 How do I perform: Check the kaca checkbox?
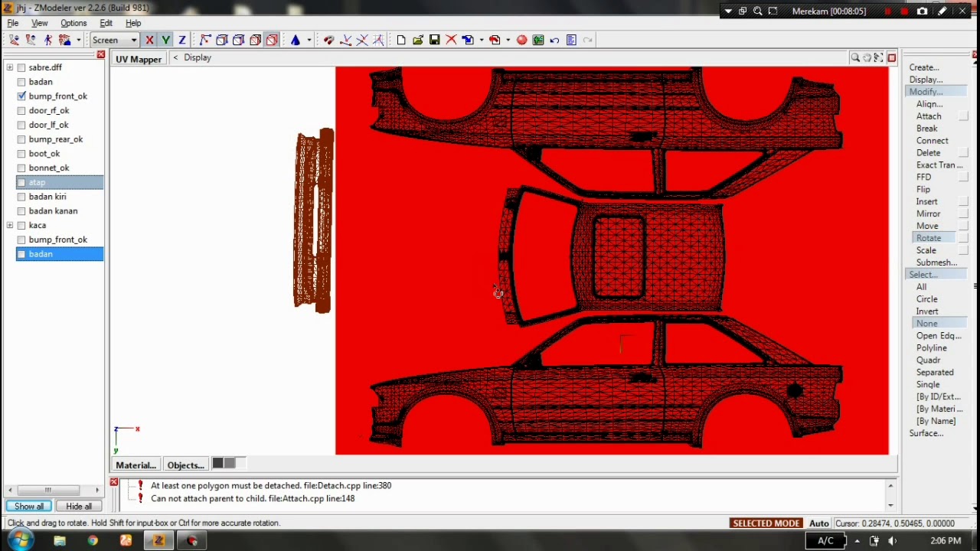pyautogui.click(x=21, y=225)
